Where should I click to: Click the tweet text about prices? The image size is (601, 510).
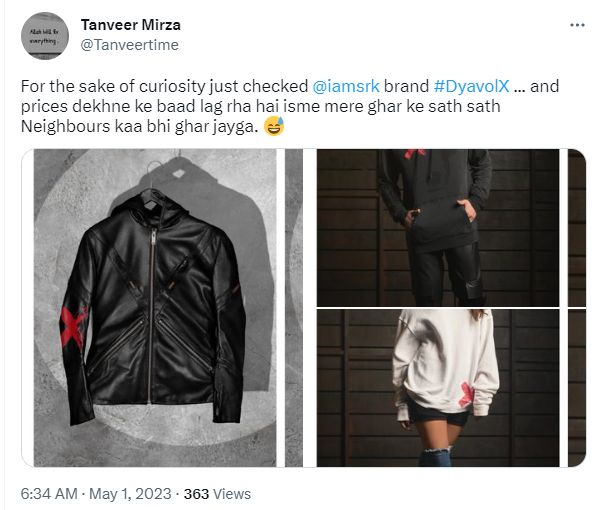(x=290, y=106)
